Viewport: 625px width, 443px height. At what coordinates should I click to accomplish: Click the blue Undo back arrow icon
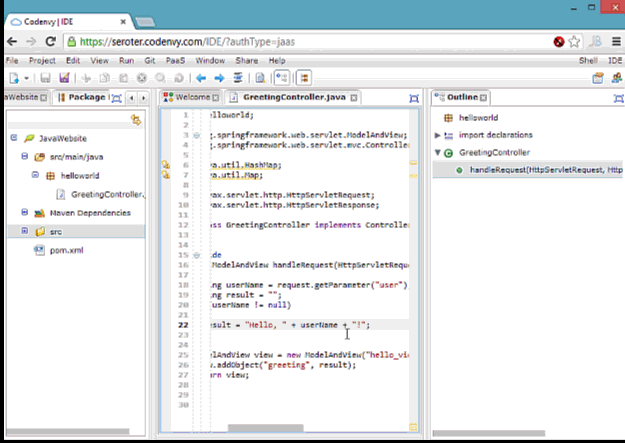click(x=201, y=78)
